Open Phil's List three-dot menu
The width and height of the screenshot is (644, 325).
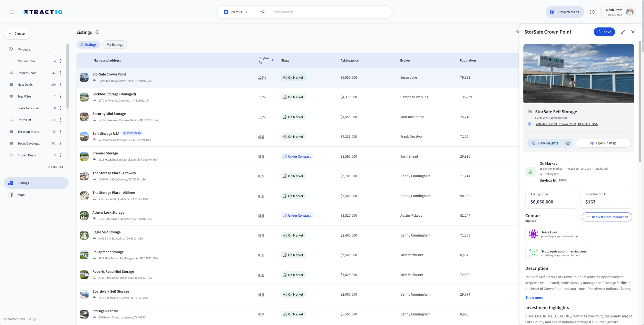pos(60,120)
